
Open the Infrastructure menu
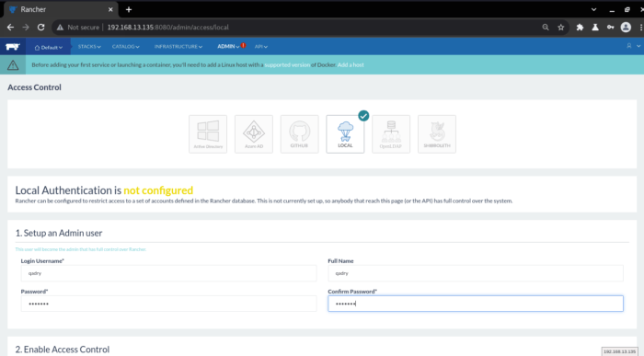pos(178,46)
